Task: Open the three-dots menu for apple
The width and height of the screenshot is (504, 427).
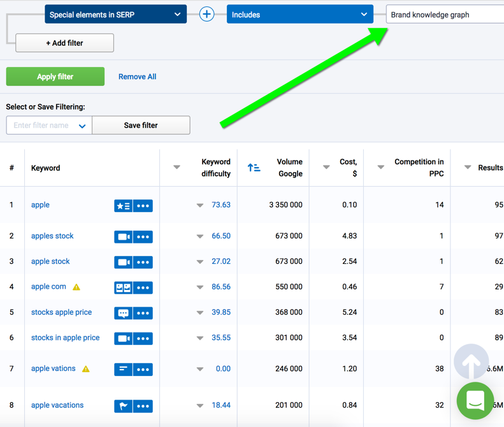Action: (x=143, y=206)
